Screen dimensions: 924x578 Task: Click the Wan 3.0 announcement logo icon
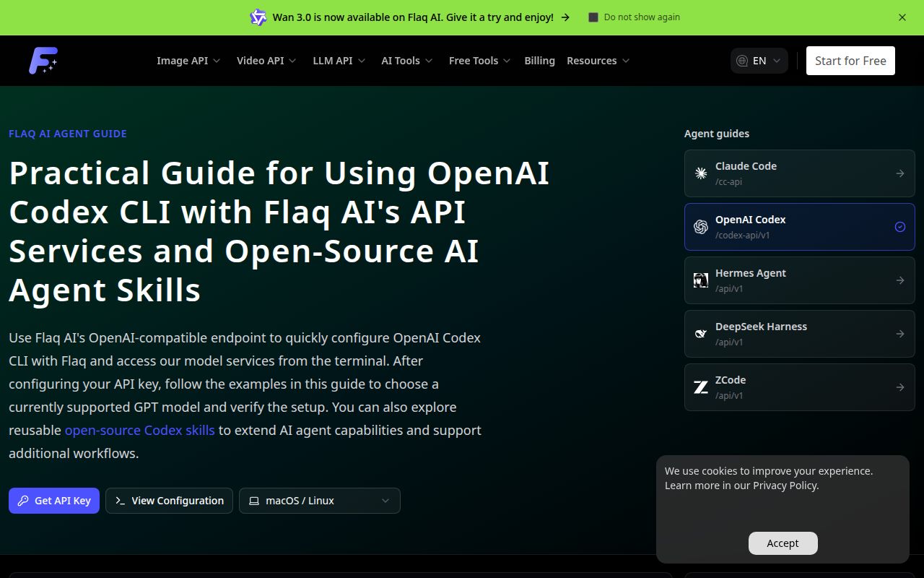258,17
